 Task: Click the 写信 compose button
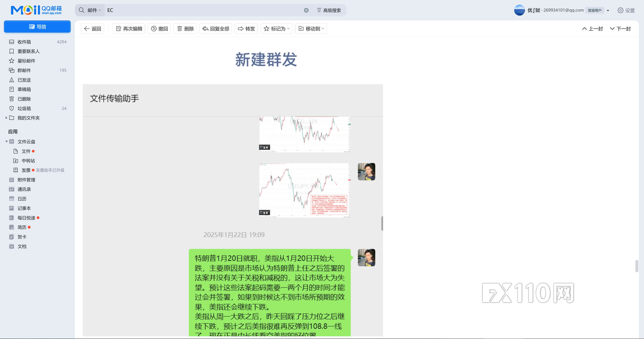pyautogui.click(x=37, y=27)
